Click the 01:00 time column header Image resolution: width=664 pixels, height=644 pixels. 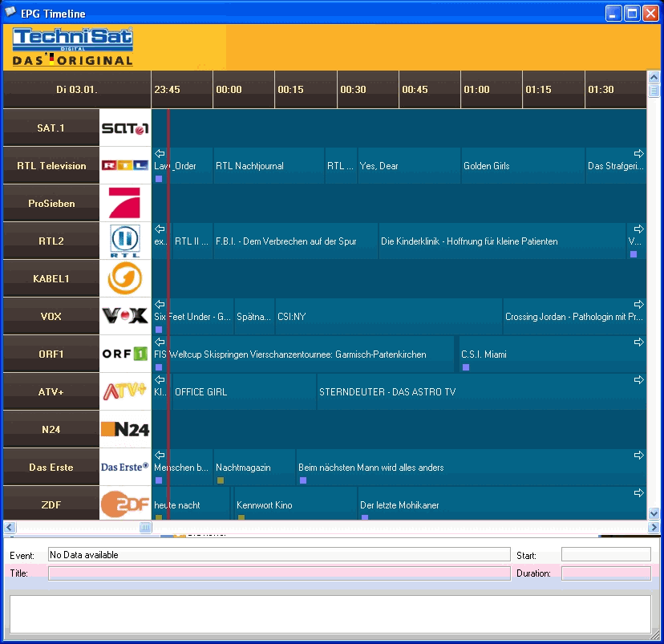point(492,89)
